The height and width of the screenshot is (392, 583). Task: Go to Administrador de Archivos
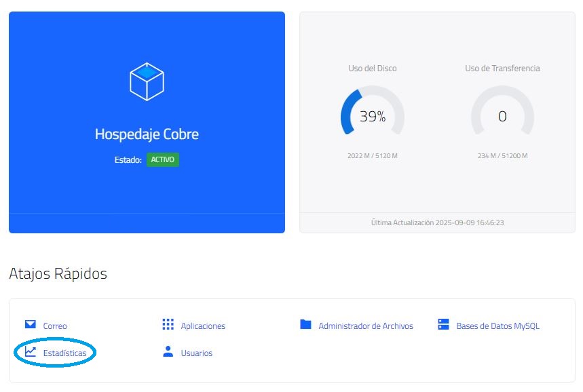(x=366, y=326)
